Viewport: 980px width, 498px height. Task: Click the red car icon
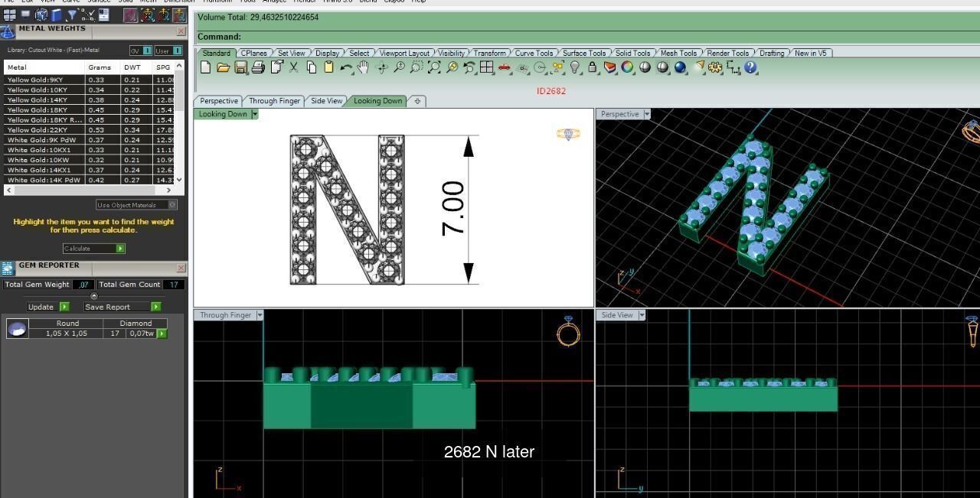(505, 67)
